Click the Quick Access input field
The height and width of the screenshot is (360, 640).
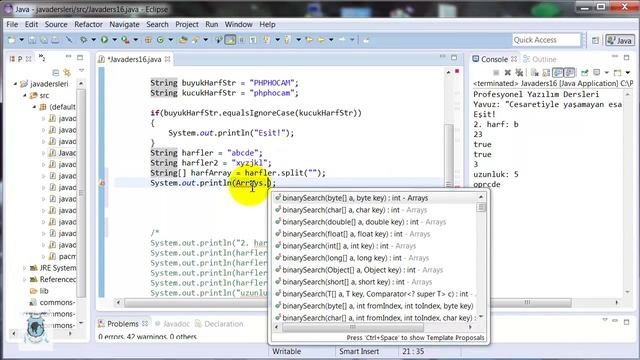(x=546, y=40)
